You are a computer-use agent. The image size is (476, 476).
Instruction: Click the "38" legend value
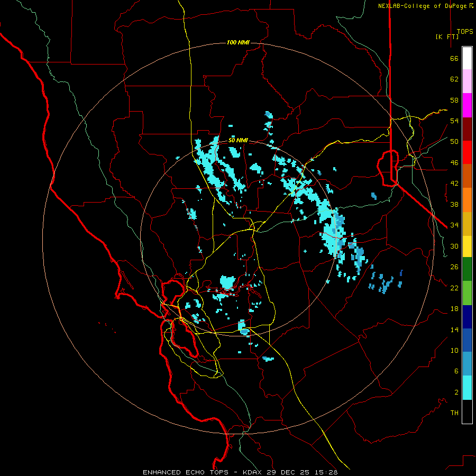(x=454, y=204)
